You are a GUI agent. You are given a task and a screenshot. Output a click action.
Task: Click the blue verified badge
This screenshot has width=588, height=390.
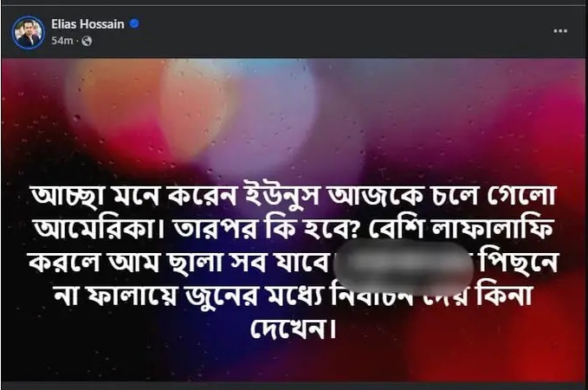point(134,23)
